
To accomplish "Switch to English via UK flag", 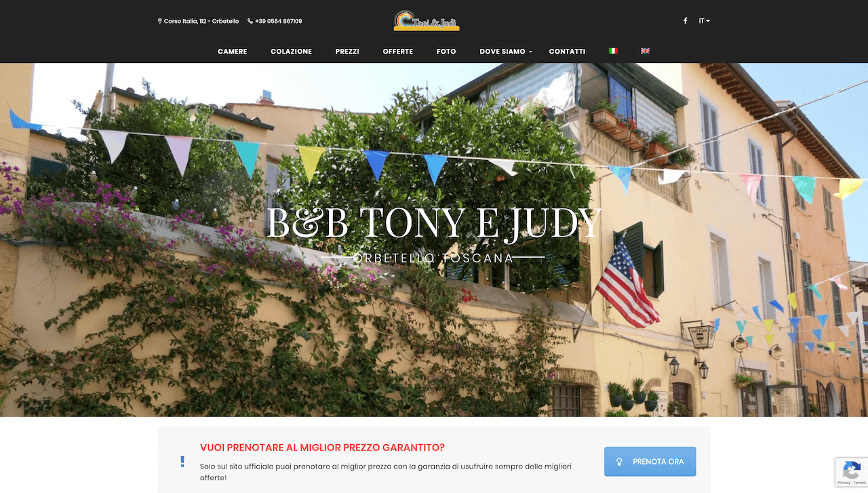I will 645,51.
